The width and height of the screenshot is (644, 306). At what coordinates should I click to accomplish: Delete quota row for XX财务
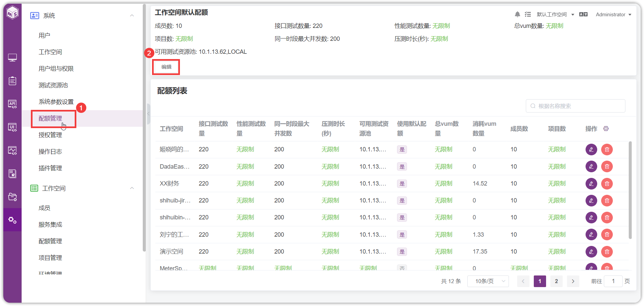tap(607, 184)
